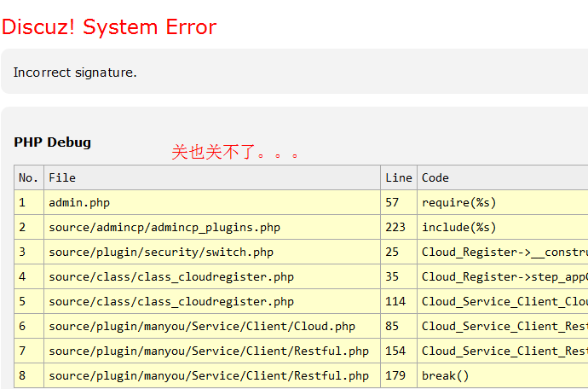Click row number 3 cell
Image resolution: width=588 pixels, height=389 pixels.
[29, 252]
